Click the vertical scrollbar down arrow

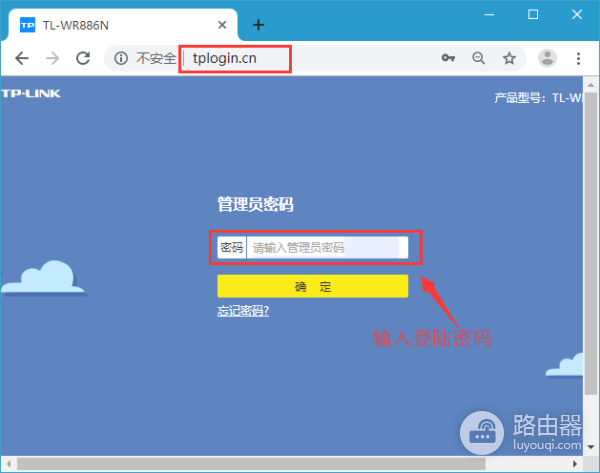point(591,447)
